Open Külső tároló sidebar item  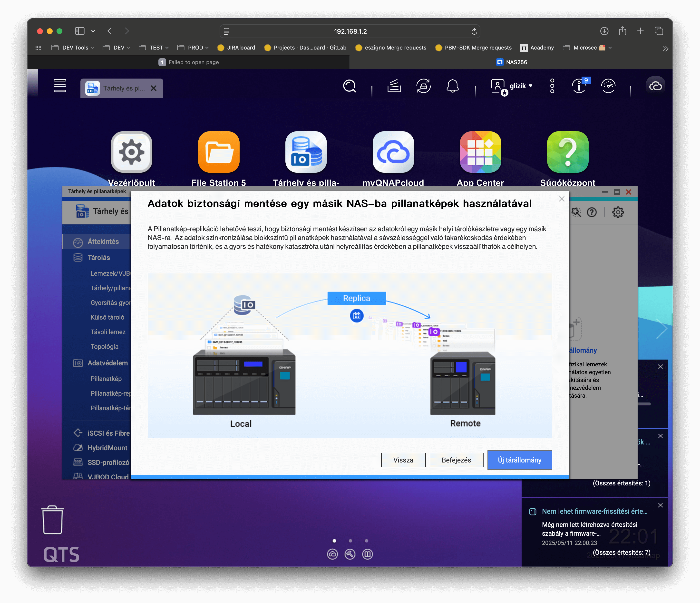coord(107,317)
